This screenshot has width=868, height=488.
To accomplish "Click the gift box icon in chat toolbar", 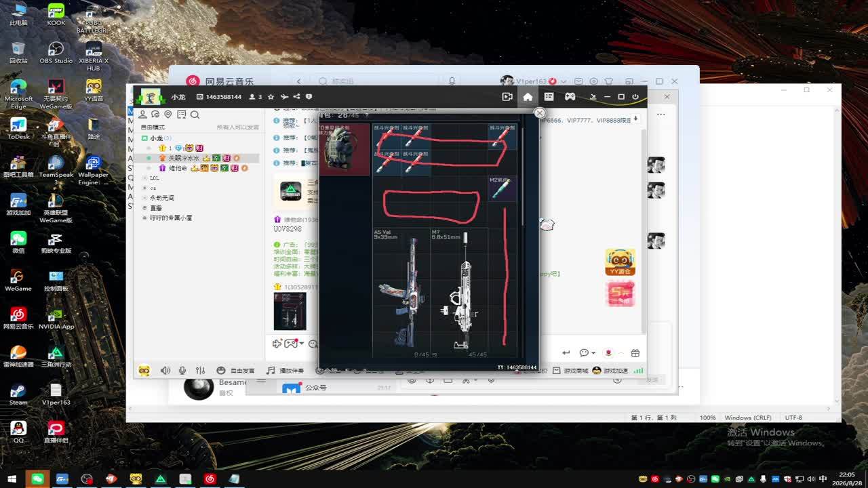I will [x=635, y=352].
